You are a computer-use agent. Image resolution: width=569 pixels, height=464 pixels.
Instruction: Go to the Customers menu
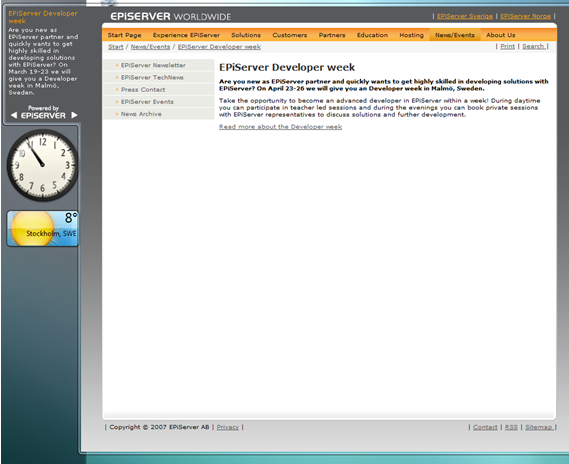click(290, 35)
